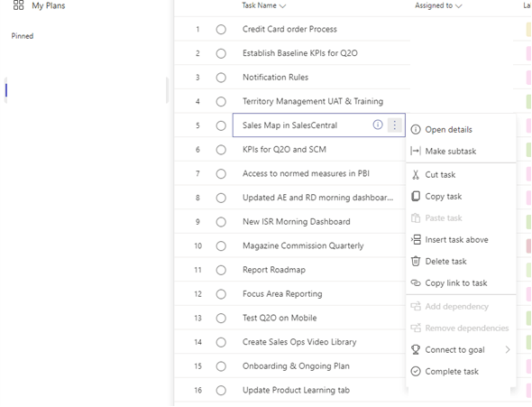Click the Copy task clipboard icon

coord(416,196)
